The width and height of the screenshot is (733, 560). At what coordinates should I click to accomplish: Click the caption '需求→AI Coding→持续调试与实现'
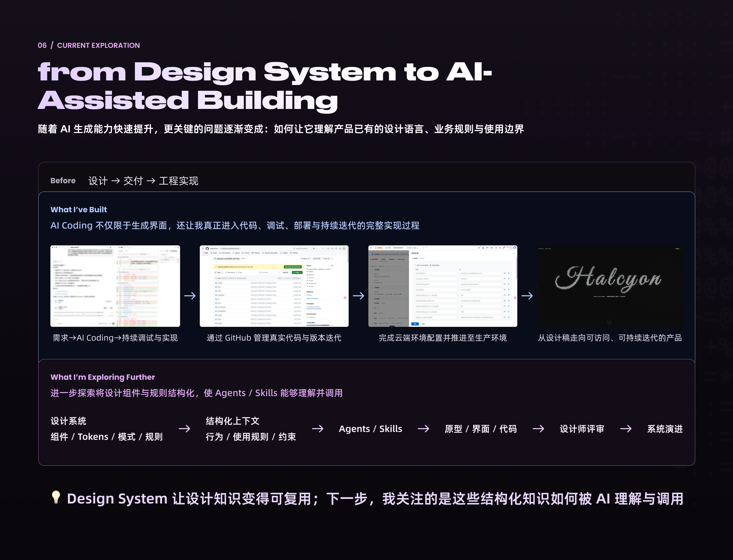(115, 338)
